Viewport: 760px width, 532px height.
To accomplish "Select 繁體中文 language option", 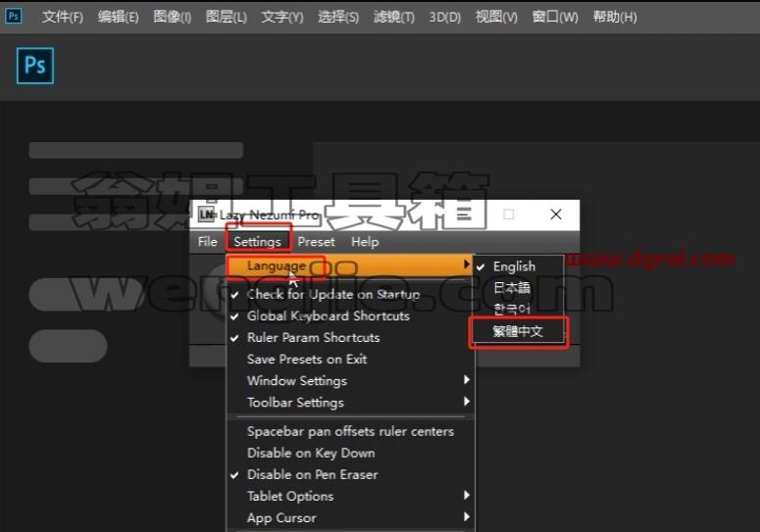I will point(518,331).
